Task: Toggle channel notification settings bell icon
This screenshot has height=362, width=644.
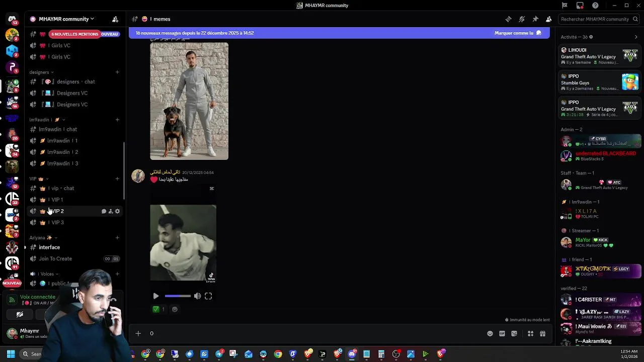Action: coord(522,19)
